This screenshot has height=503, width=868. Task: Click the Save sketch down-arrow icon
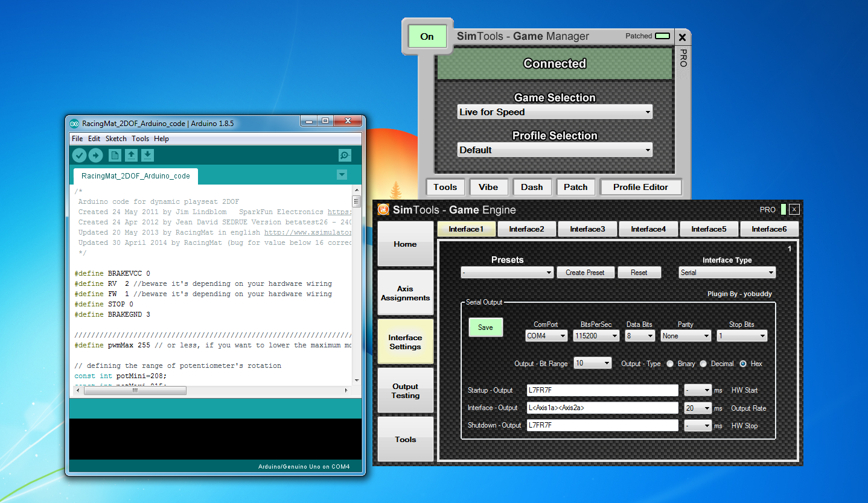pos(147,156)
